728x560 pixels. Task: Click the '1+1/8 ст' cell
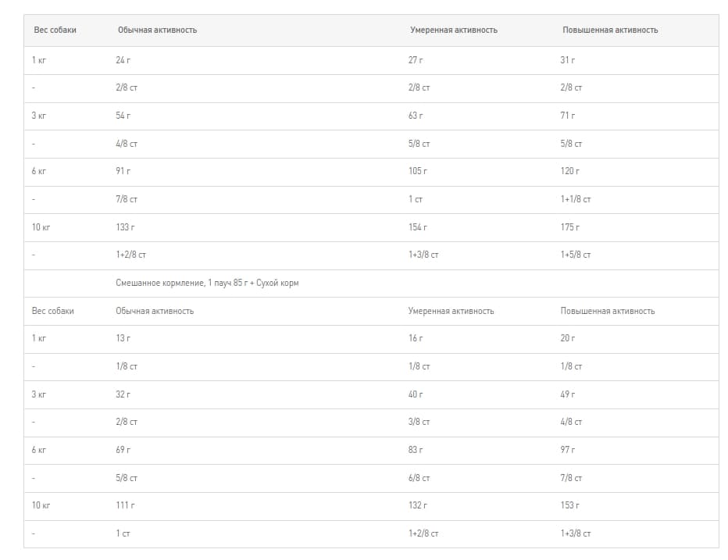[x=576, y=199]
